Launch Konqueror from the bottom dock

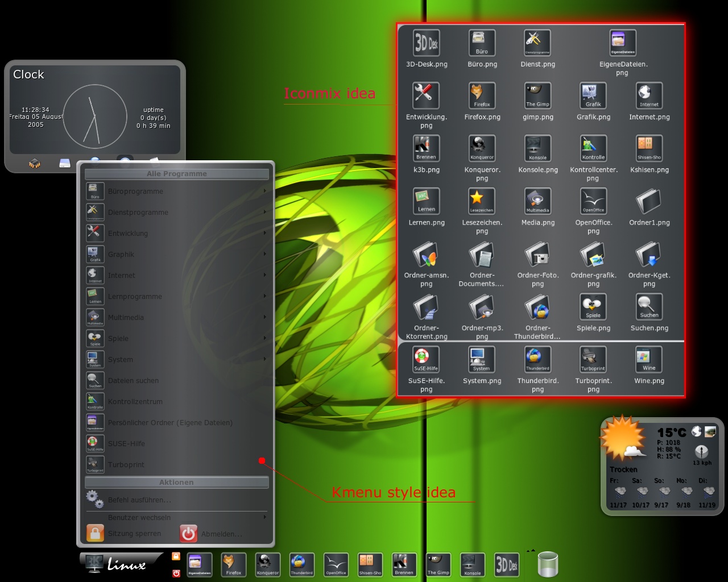click(268, 565)
